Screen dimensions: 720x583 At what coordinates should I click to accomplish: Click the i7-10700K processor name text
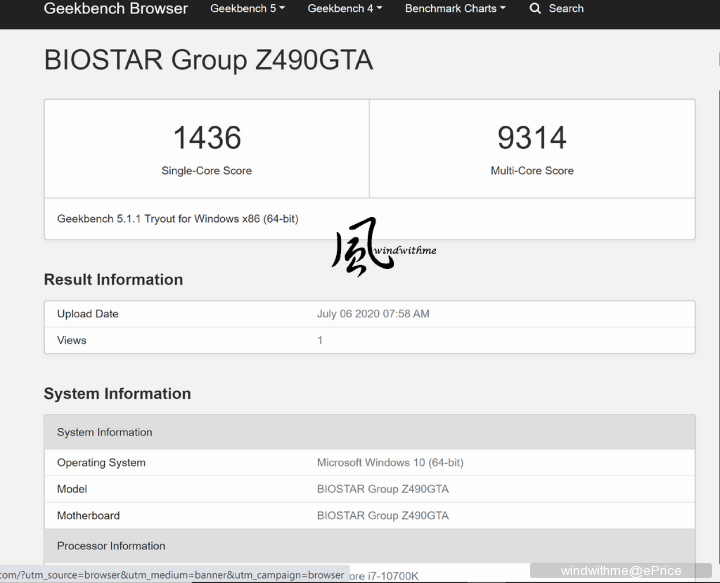[384, 576]
